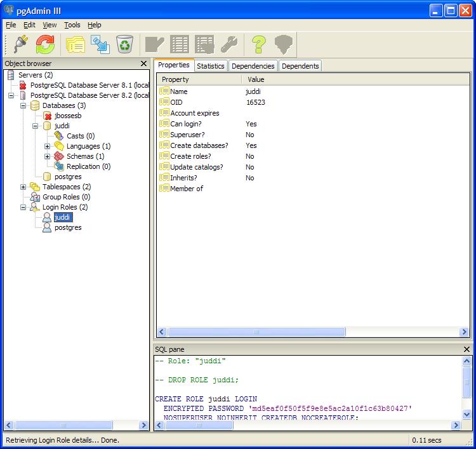Open the File menu
Viewport: 476px width, 449px height.
(x=11, y=25)
